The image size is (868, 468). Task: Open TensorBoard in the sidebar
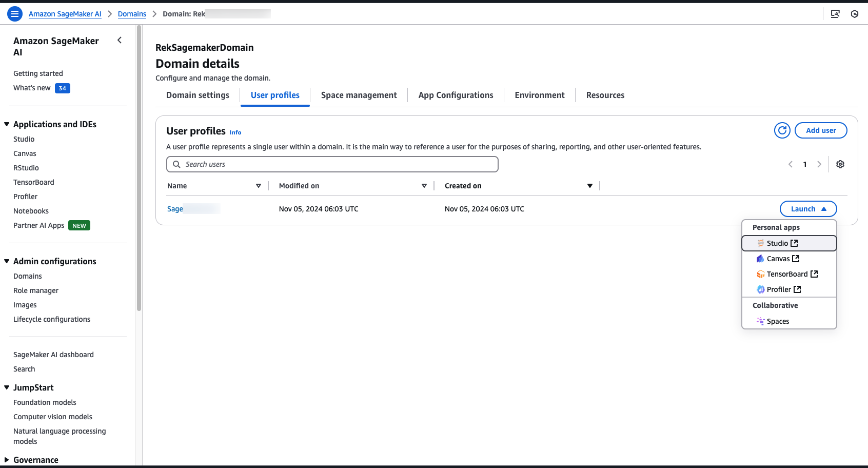34,182
